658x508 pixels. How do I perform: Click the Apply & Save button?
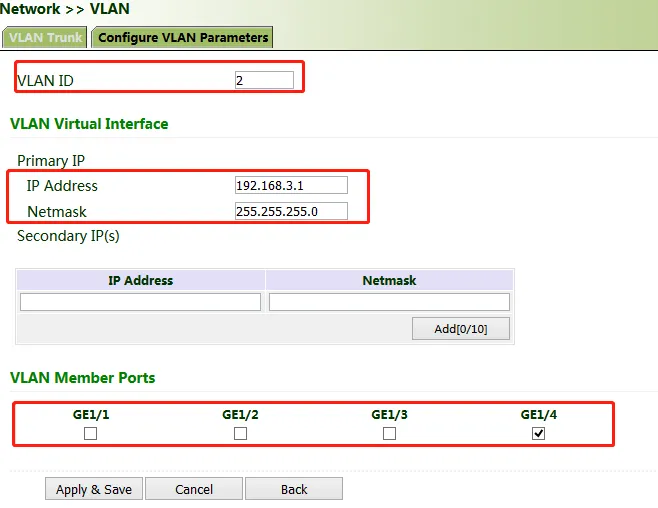coord(94,489)
